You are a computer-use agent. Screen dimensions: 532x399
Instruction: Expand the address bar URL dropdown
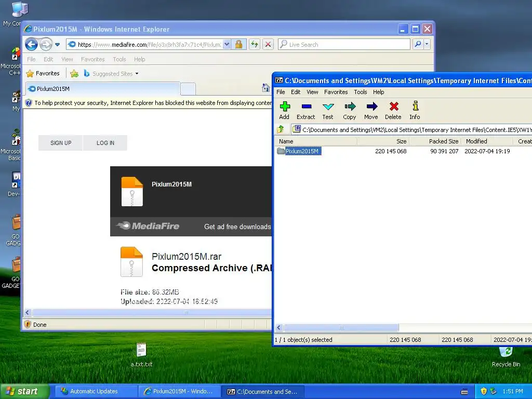click(227, 44)
